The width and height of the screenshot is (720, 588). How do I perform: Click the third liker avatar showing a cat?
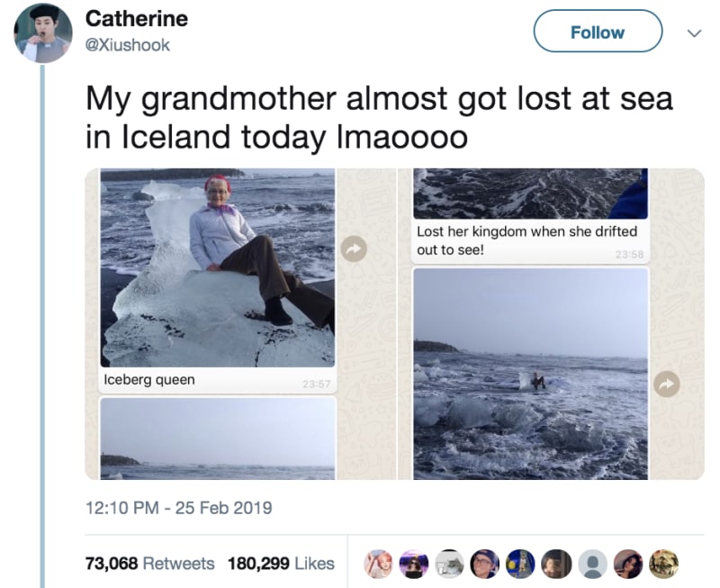click(449, 564)
